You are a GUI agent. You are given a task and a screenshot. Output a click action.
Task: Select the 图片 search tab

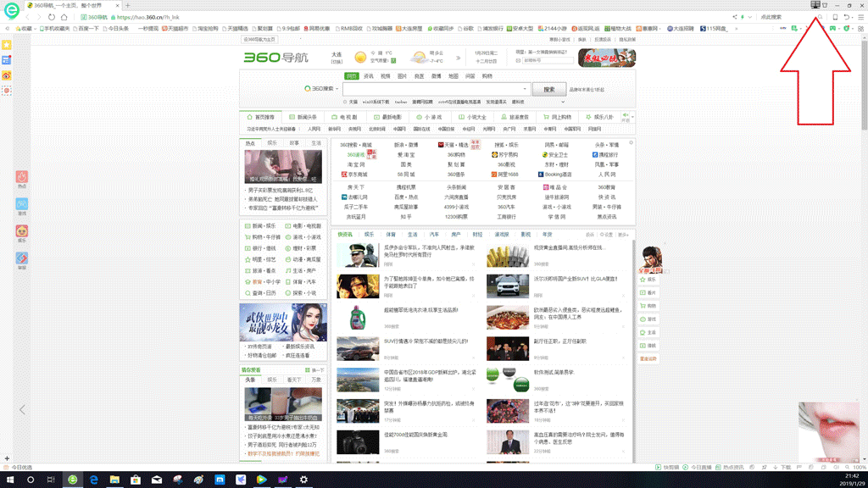pos(402,75)
